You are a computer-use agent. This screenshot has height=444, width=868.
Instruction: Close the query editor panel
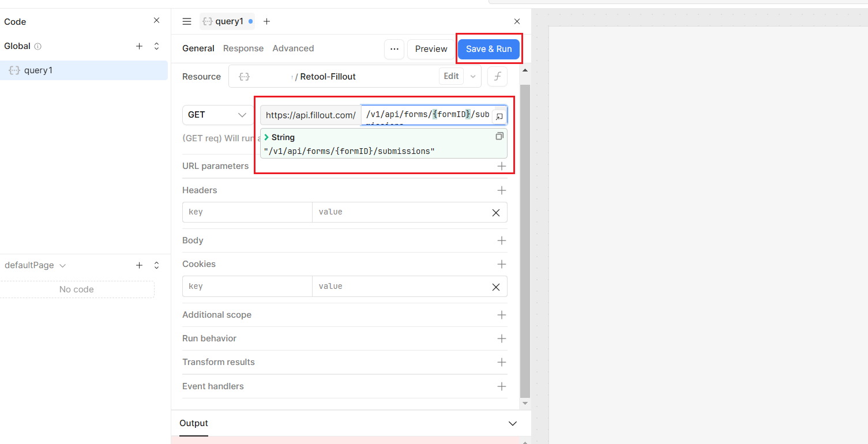tap(517, 21)
